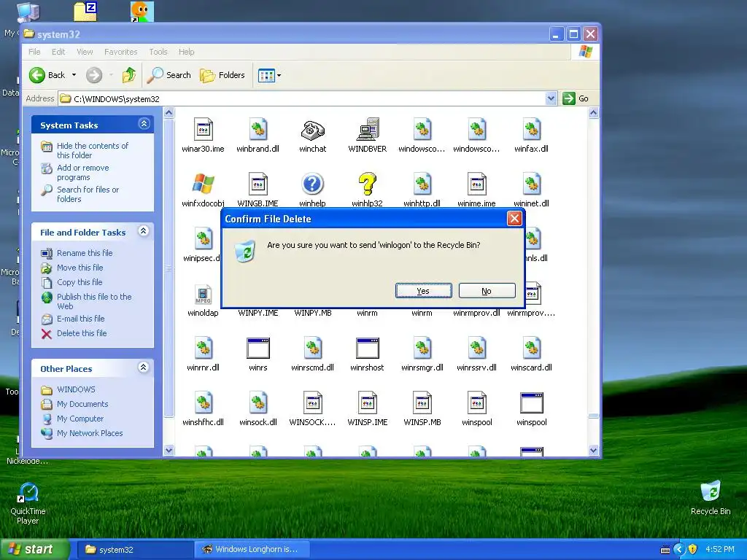Open the Edit menu
Image resolution: width=747 pixels, height=560 pixels.
58,52
